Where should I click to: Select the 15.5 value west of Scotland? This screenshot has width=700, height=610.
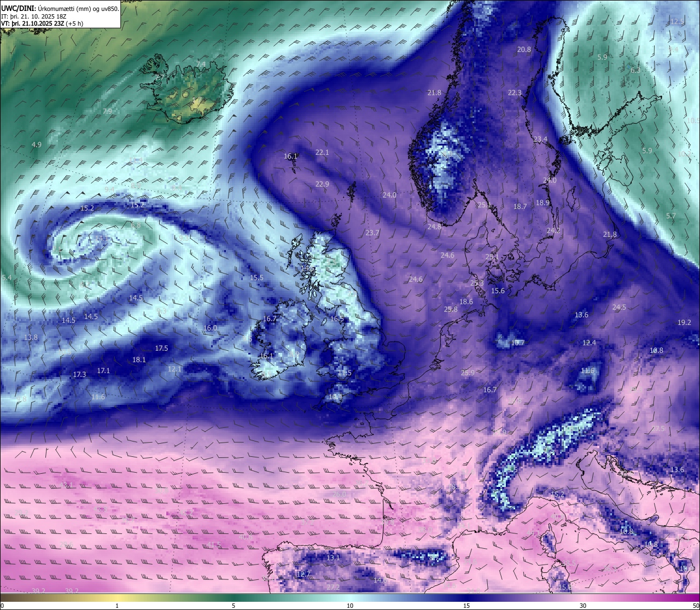[256, 278]
